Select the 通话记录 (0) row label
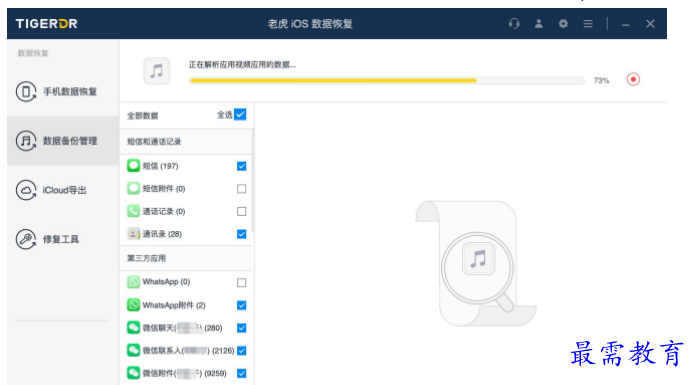Screen dimensions: 692x385 (x=164, y=211)
